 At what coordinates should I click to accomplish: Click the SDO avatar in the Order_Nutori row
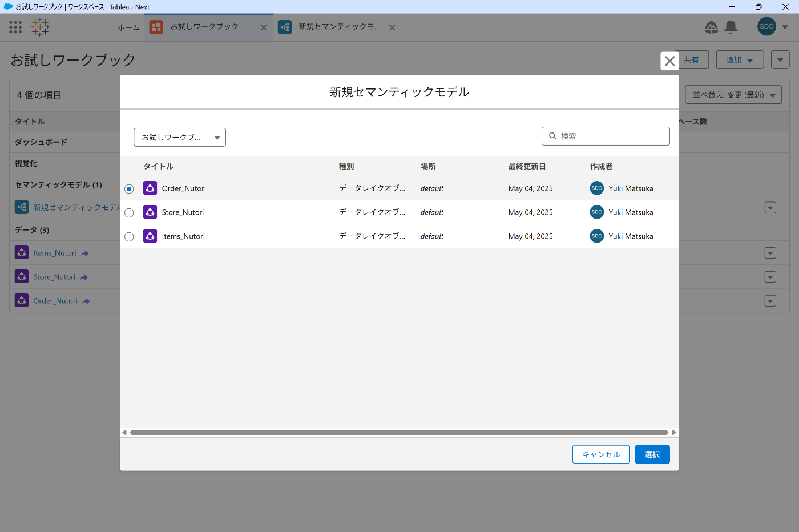(x=597, y=188)
